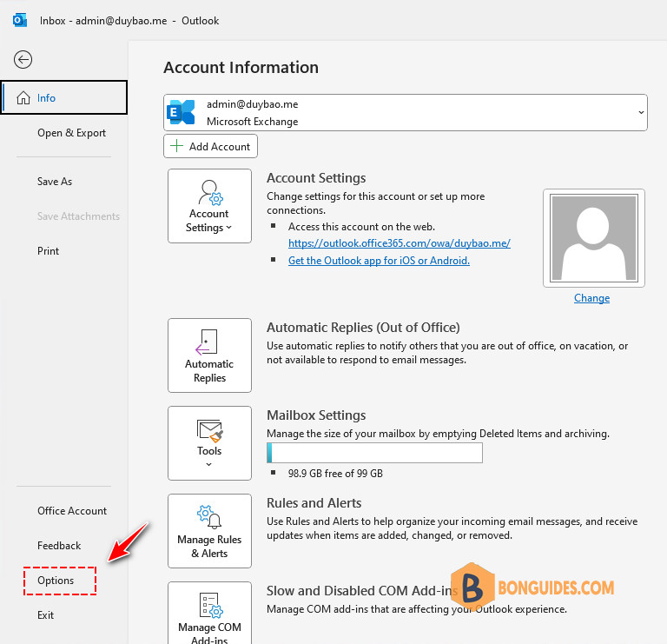The width and height of the screenshot is (667, 644).
Task: Open Outlook Options
Action: coord(56,581)
